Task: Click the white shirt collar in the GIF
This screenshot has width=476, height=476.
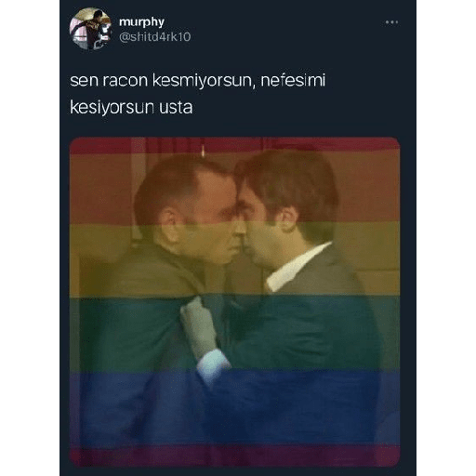Action: (x=297, y=267)
